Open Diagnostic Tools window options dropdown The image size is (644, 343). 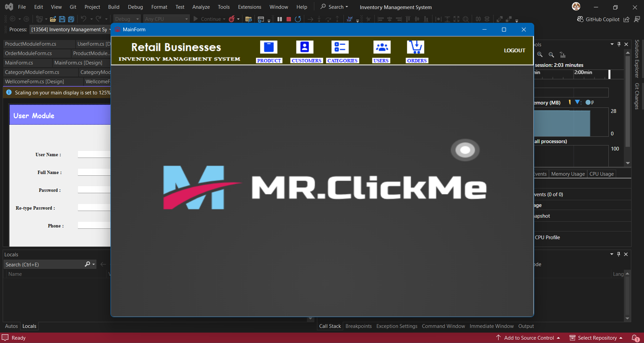(x=612, y=44)
